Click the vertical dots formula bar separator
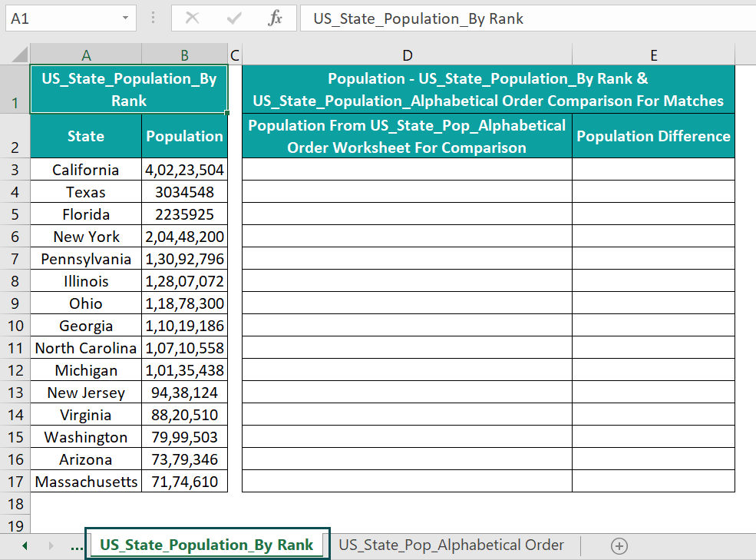The height and width of the screenshot is (560, 756). 152,18
